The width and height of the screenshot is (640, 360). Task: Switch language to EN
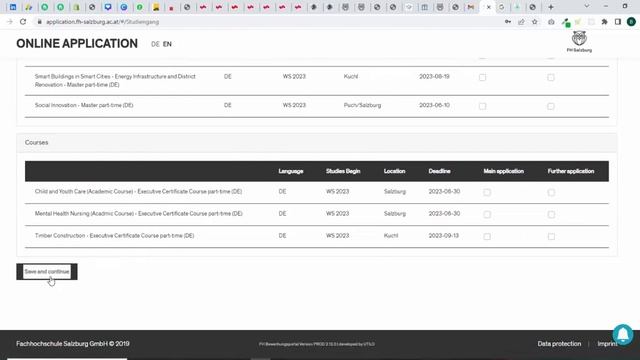pyautogui.click(x=167, y=44)
